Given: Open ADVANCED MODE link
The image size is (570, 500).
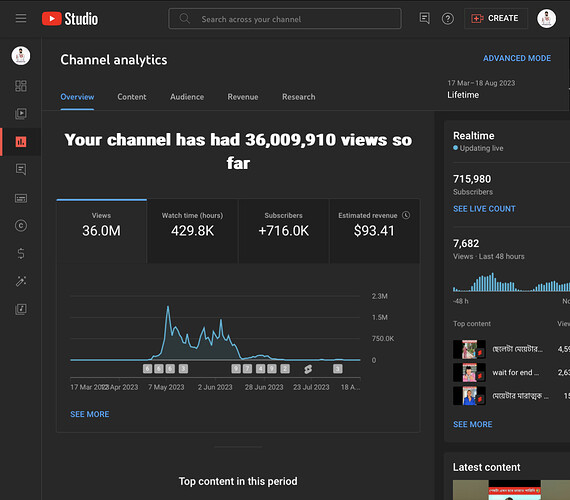Looking at the screenshot, I should pyautogui.click(x=517, y=58).
